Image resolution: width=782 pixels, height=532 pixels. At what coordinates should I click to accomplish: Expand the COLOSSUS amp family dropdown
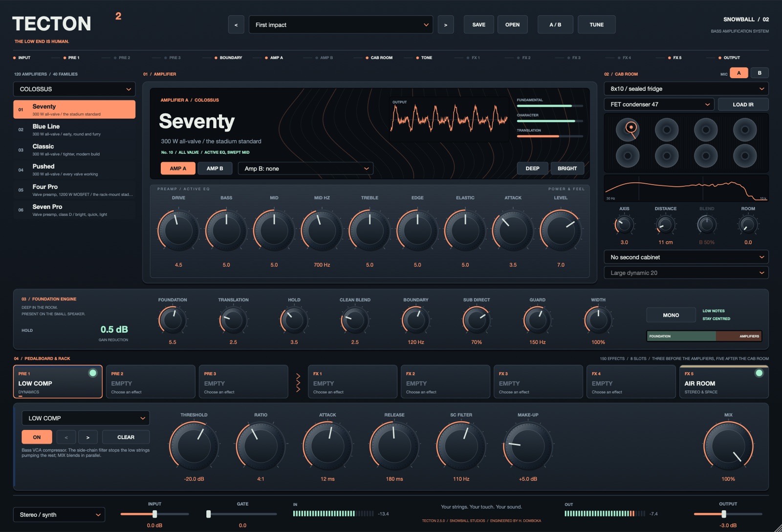point(74,89)
